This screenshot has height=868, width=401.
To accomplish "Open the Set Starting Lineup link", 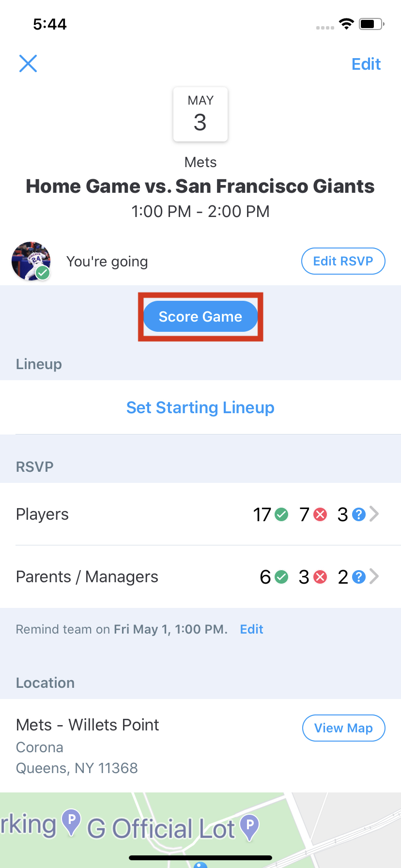I will click(x=200, y=407).
